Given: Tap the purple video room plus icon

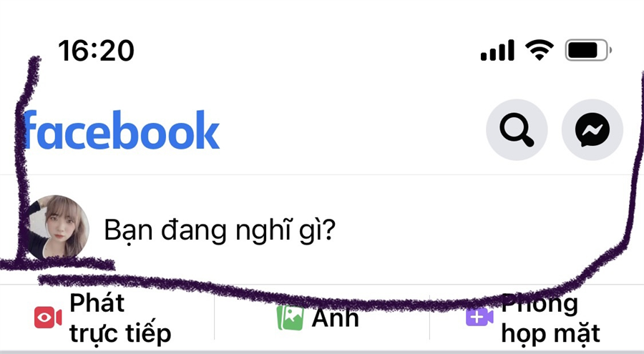Looking at the screenshot, I should coord(479,317).
